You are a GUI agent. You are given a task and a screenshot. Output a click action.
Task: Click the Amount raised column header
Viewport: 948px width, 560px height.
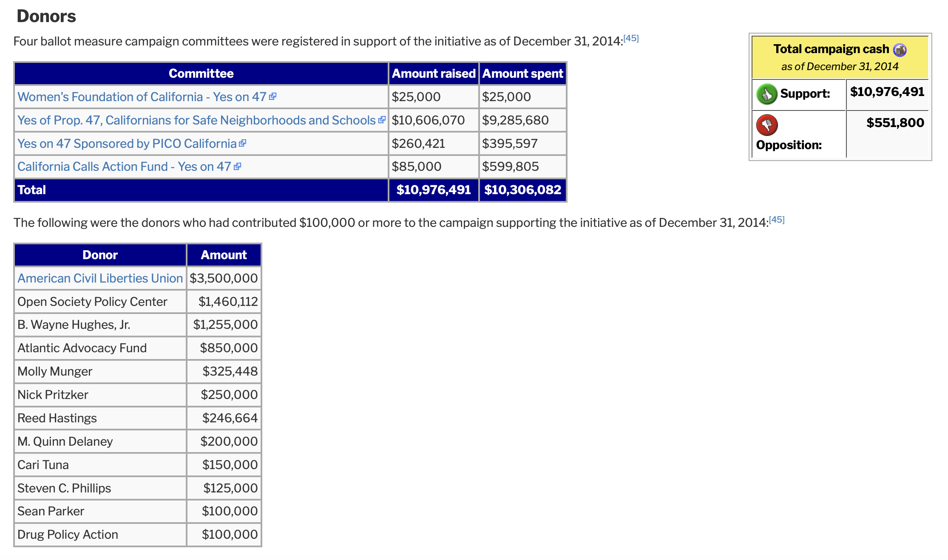(434, 74)
